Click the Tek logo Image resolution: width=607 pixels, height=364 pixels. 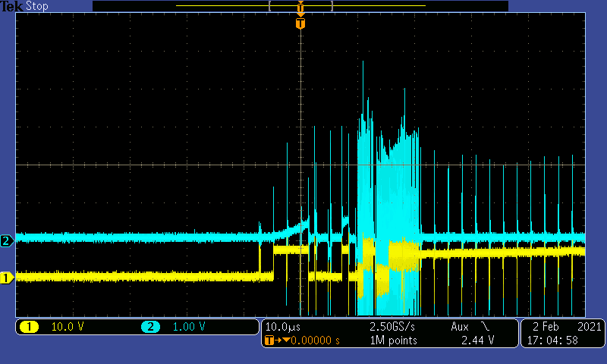11,6
